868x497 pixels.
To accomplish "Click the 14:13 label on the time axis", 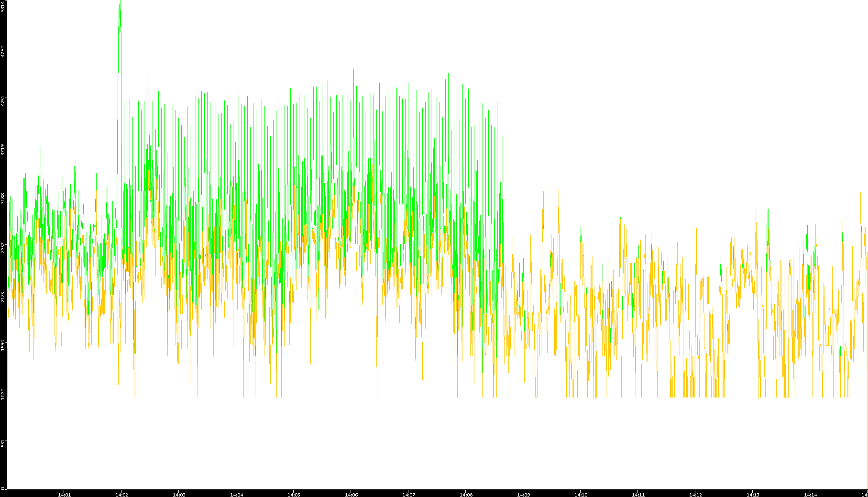I will [x=753, y=495].
